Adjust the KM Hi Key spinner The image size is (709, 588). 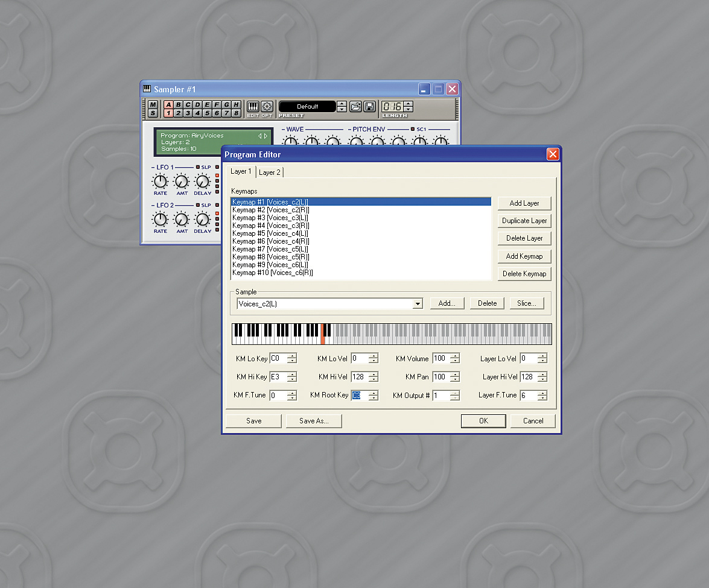point(292,376)
